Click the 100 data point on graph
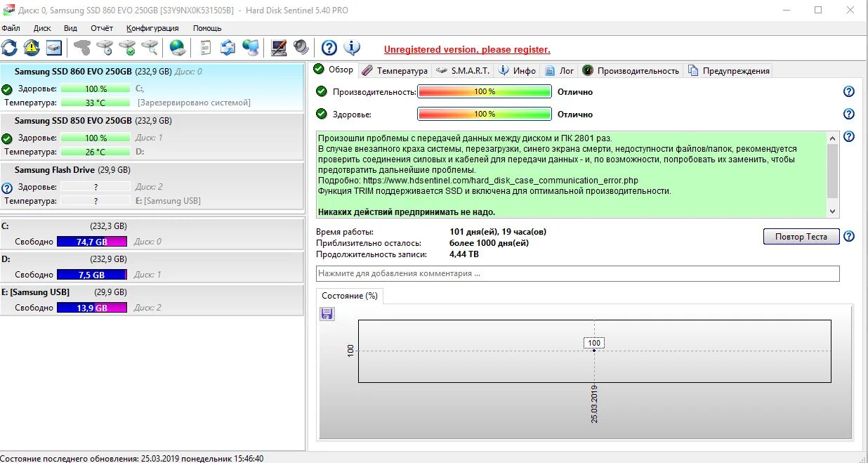 point(594,351)
